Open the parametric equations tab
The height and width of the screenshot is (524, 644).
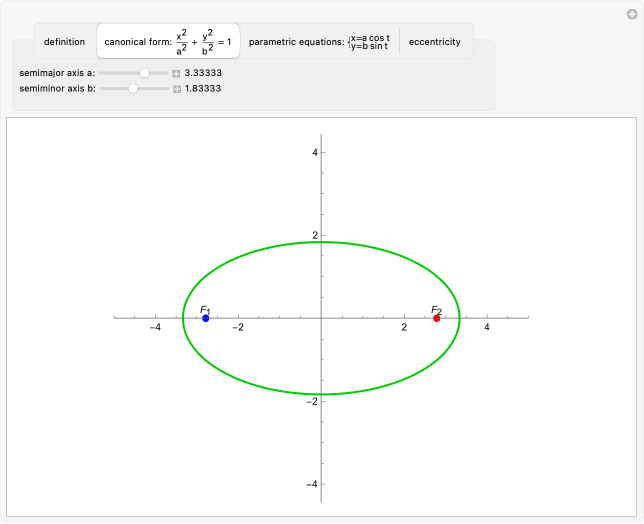(319, 42)
